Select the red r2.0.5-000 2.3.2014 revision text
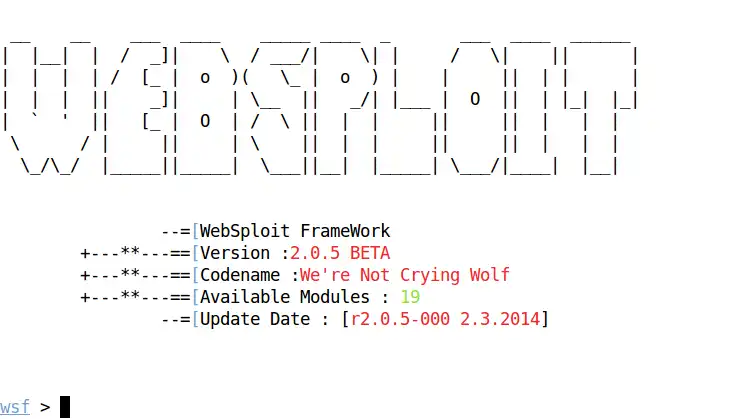Viewport: 737px width, 419px height. [x=445, y=319]
